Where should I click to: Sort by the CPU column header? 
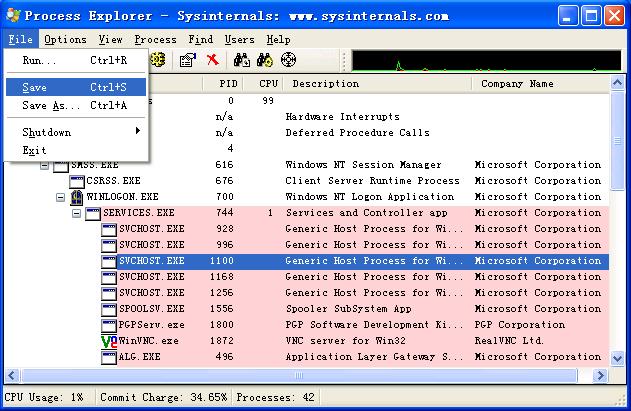(x=264, y=84)
